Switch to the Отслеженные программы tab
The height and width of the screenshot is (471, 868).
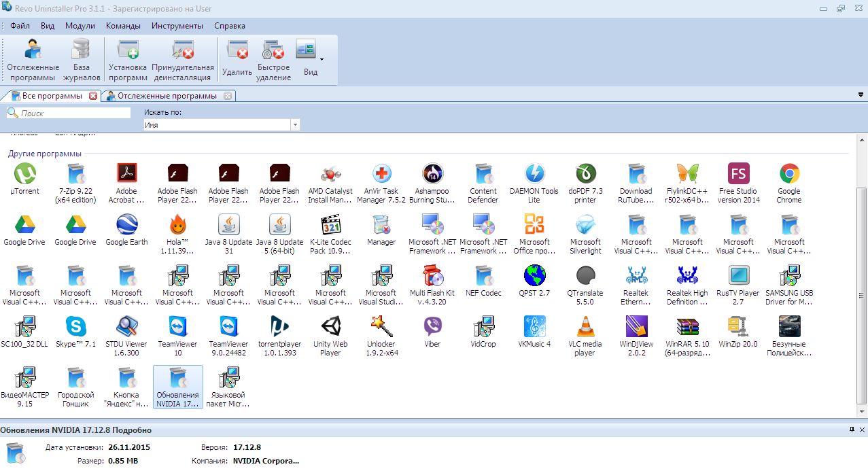[x=167, y=96]
